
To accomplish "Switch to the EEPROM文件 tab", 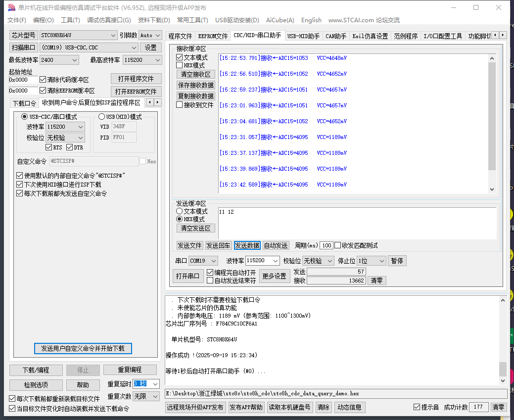I will tap(213, 36).
